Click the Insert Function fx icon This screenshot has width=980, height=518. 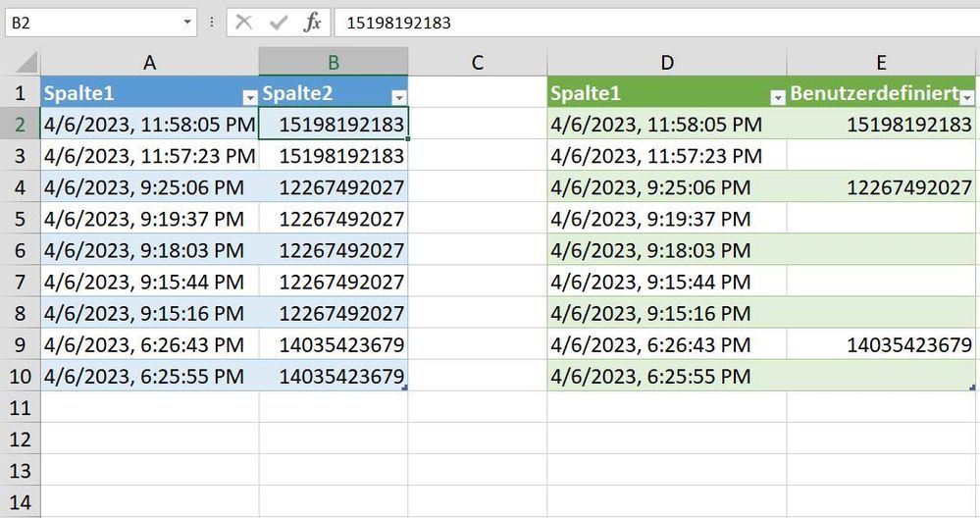click(x=313, y=23)
